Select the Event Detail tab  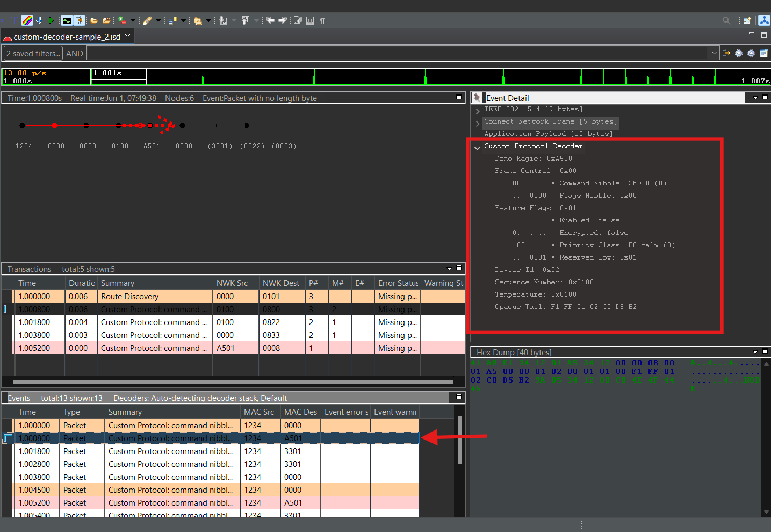tap(507, 98)
